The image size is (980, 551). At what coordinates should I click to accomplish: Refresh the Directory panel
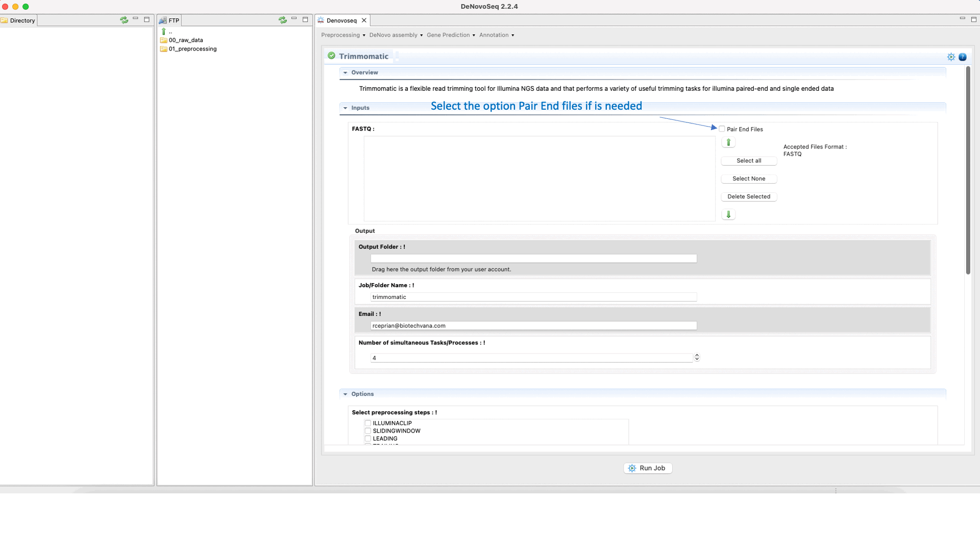124,20
